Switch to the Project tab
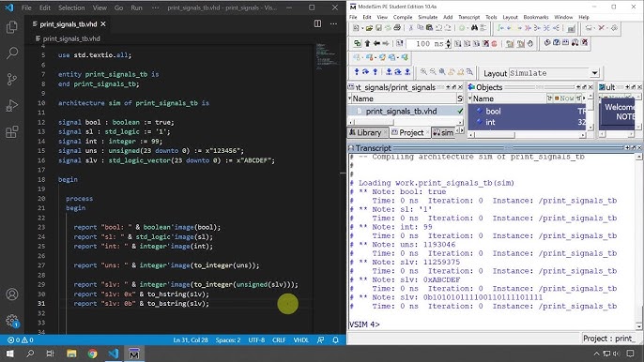The image size is (644, 362). pyautogui.click(x=408, y=132)
